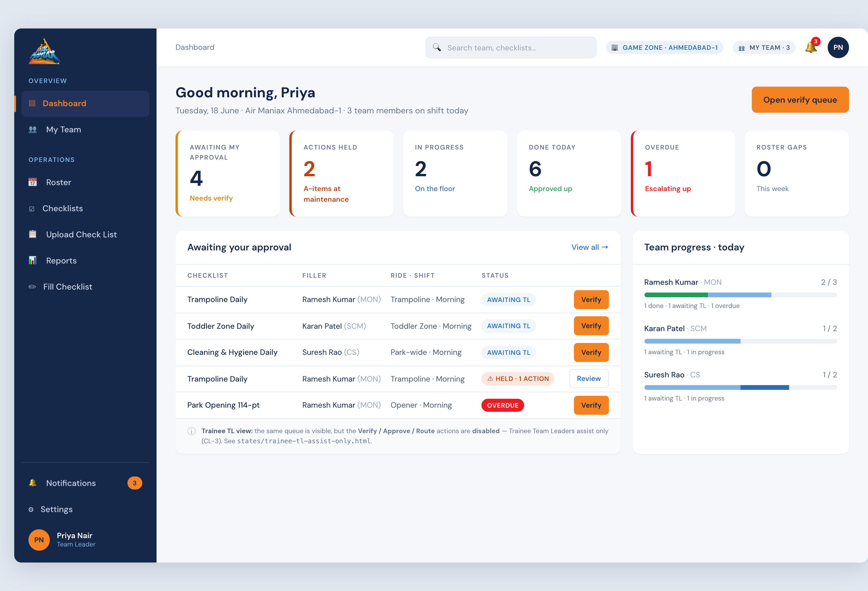Viewport: 868px width, 591px height.
Task: Click the building icon in Game Zone chip
Action: coord(615,47)
